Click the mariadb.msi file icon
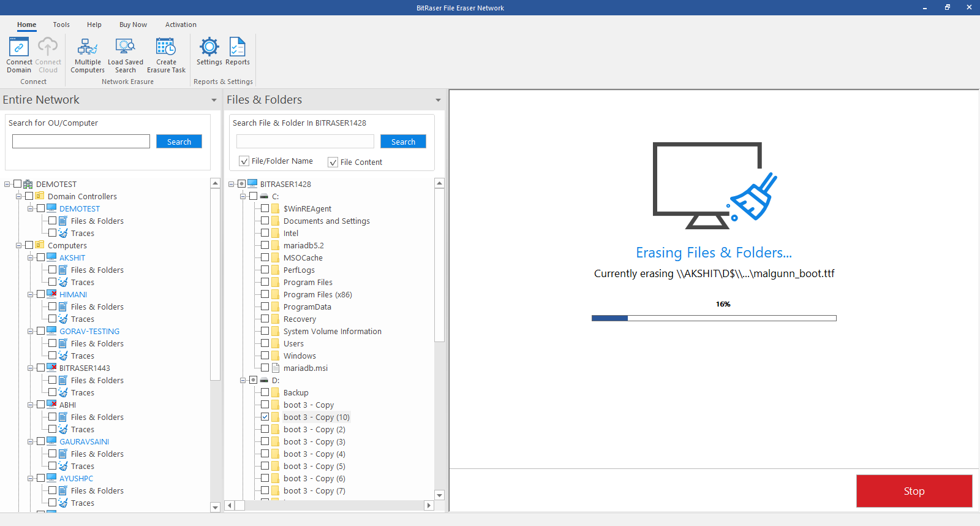This screenshot has height=526, width=980. click(x=276, y=368)
